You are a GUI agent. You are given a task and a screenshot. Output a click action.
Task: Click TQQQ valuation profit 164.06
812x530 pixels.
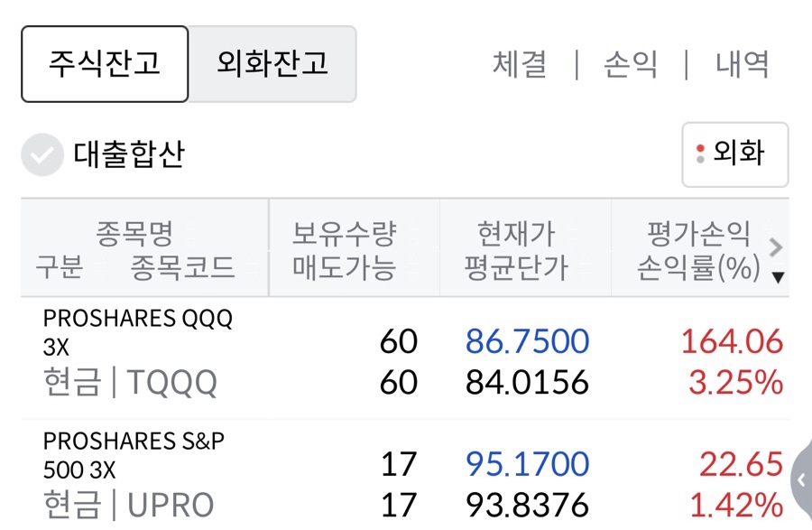pos(732,341)
